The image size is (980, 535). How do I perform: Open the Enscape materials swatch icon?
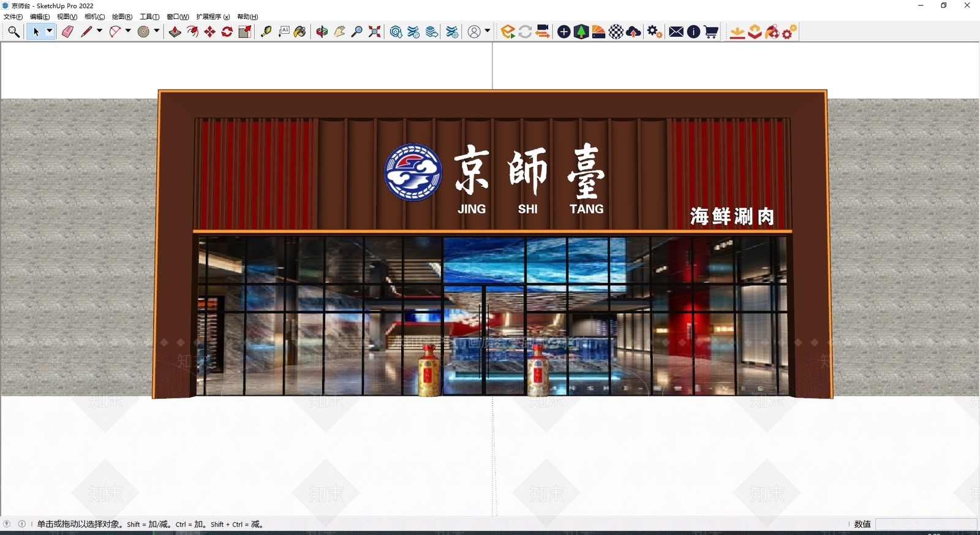click(598, 32)
